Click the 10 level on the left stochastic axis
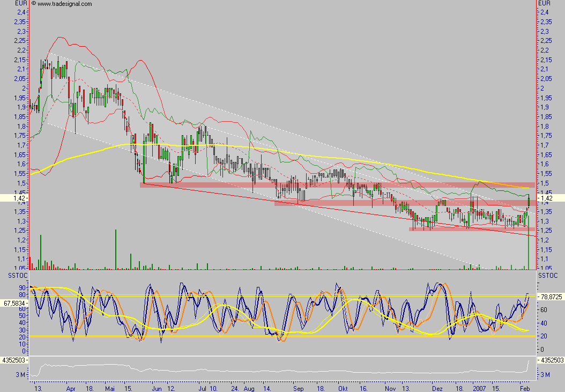Screen dimensions: 565x392 click(23, 344)
